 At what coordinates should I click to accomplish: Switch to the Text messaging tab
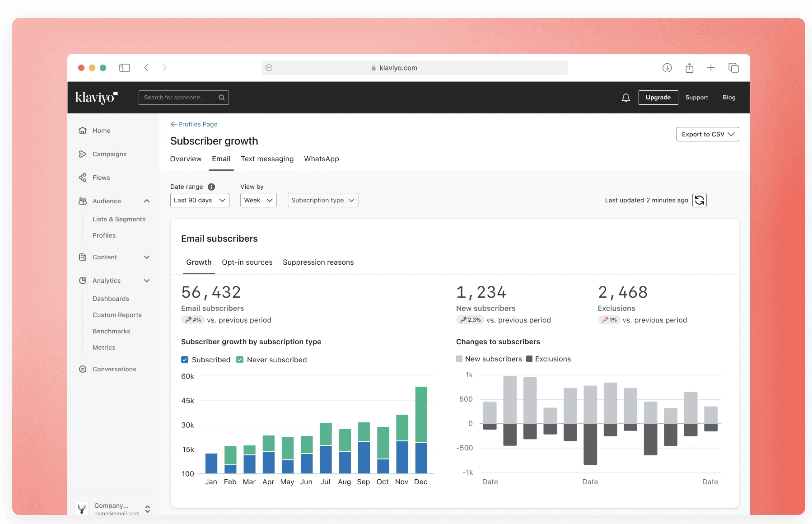pyautogui.click(x=267, y=159)
